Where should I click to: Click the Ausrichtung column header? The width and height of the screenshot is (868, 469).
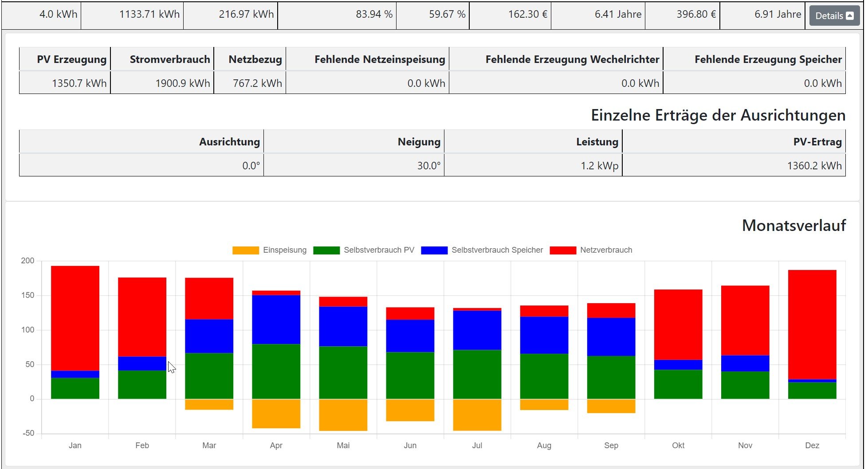point(229,142)
